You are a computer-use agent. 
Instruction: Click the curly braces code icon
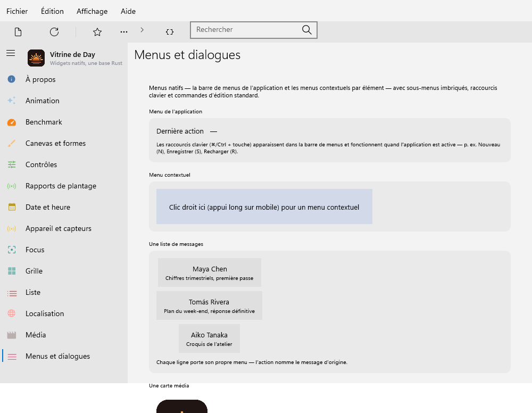(x=170, y=32)
